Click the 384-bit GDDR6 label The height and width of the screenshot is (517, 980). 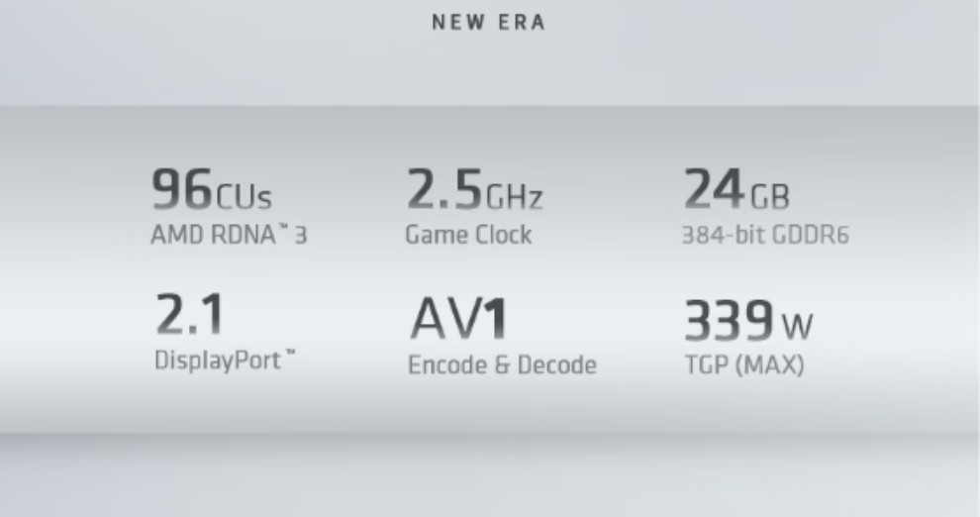(x=764, y=237)
